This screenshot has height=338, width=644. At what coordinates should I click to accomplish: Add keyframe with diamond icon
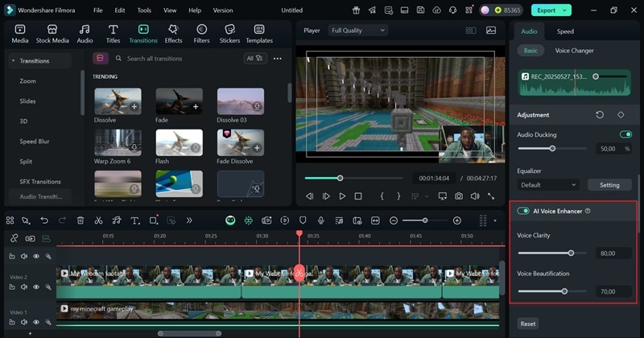(x=621, y=115)
